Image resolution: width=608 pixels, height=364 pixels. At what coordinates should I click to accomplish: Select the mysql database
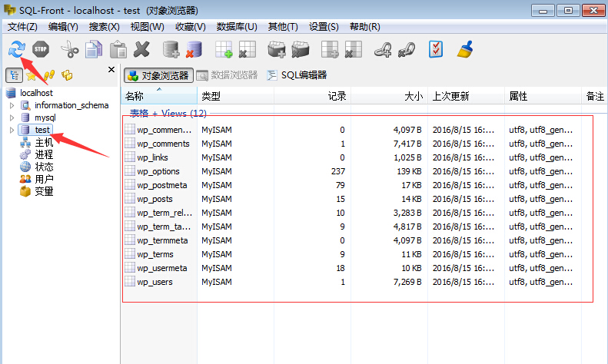[45, 117]
